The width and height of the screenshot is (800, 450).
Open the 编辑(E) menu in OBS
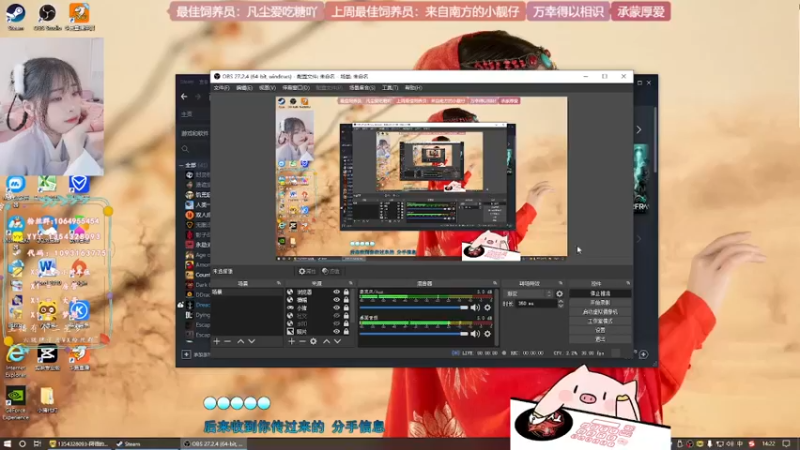[x=244, y=88]
